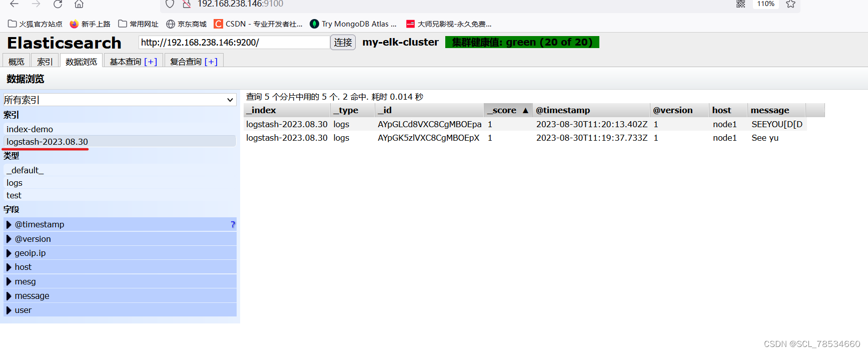Viewport: 868px width, 353px height.
Task: Select logstash-2023.08.30 in index list
Action: pos(120,142)
